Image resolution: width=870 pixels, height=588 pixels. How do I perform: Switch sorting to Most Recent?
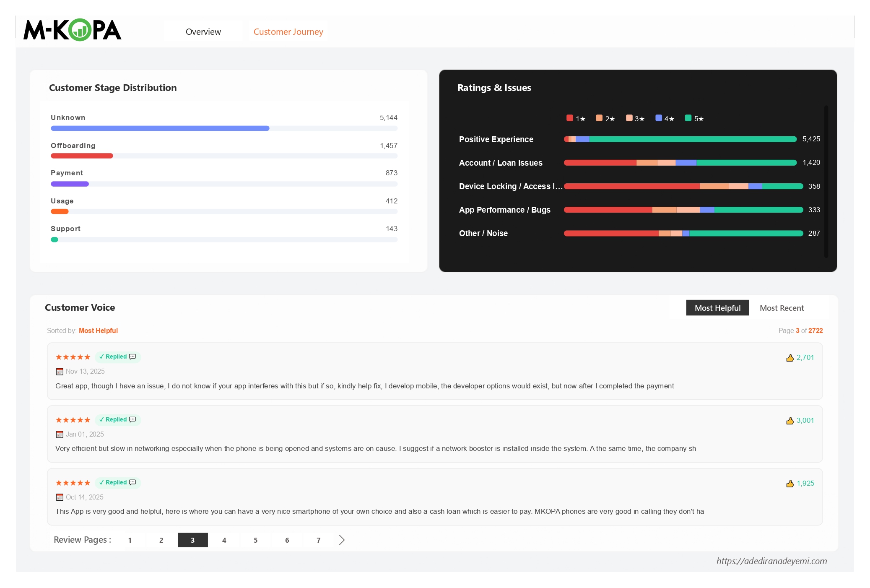(x=782, y=307)
